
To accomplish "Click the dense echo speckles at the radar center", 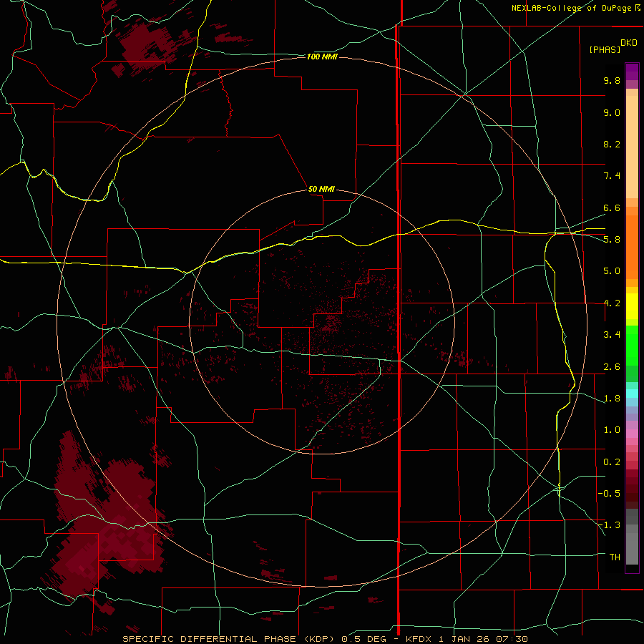I will click(331, 323).
